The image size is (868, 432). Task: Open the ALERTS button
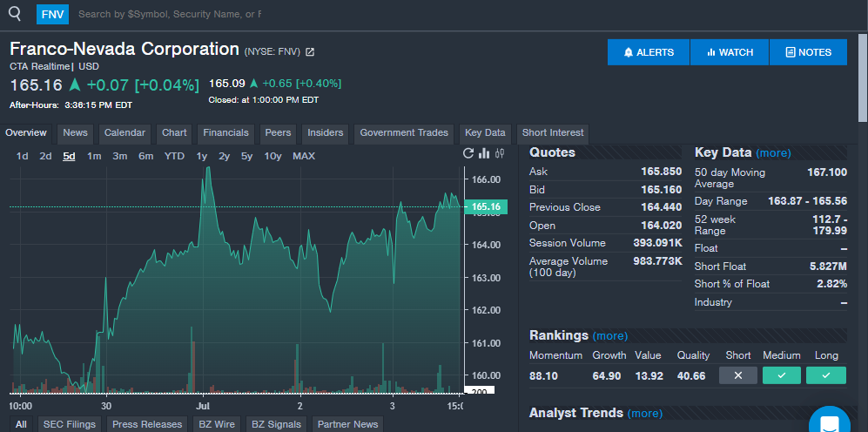pyautogui.click(x=649, y=52)
